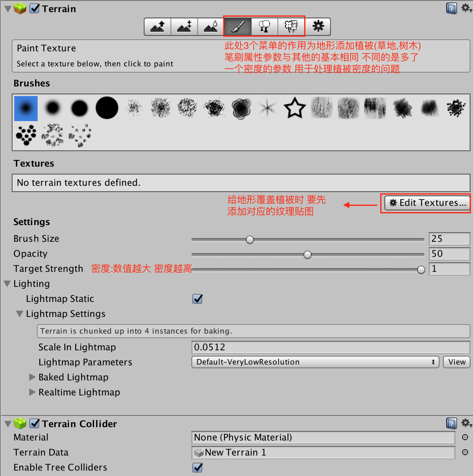The width and height of the screenshot is (473, 476).
Task: Adjust the Opacity slider handle
Action: (308, 255)
